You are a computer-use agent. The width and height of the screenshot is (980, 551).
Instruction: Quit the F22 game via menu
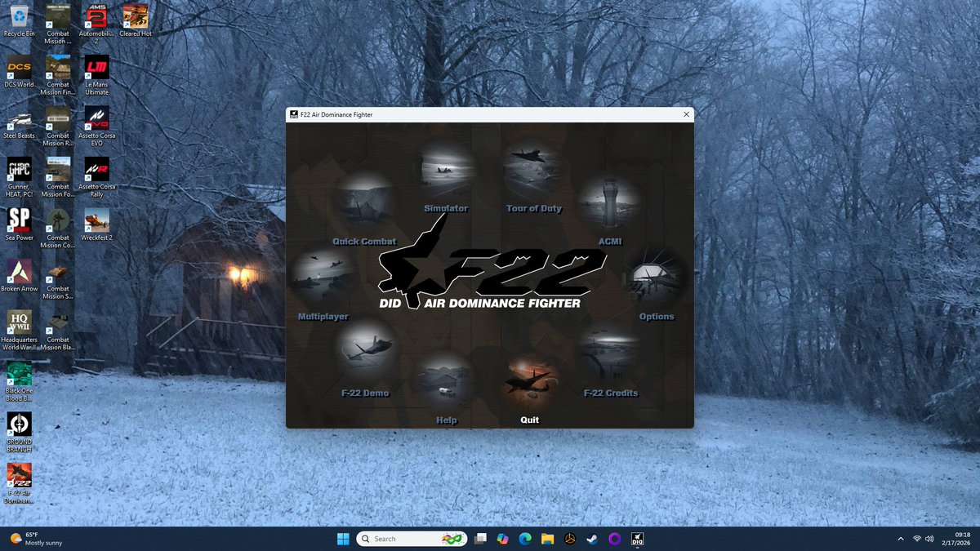(x=530, y=390)
